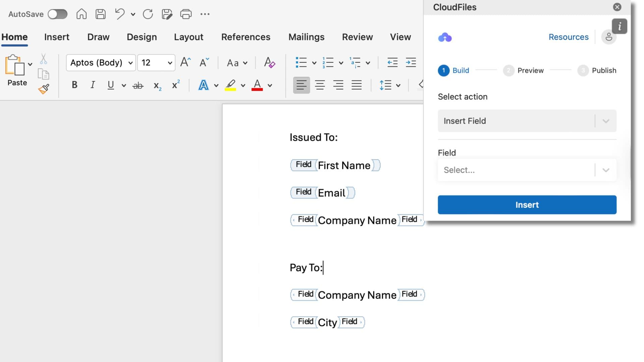Toggle underline formatting

(x=111, y=85)
